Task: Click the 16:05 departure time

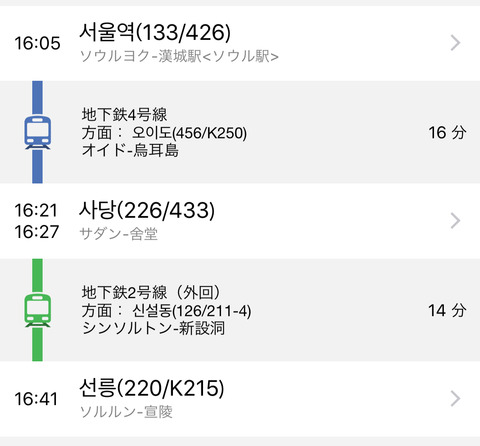Action: click(x=37, y=43)
